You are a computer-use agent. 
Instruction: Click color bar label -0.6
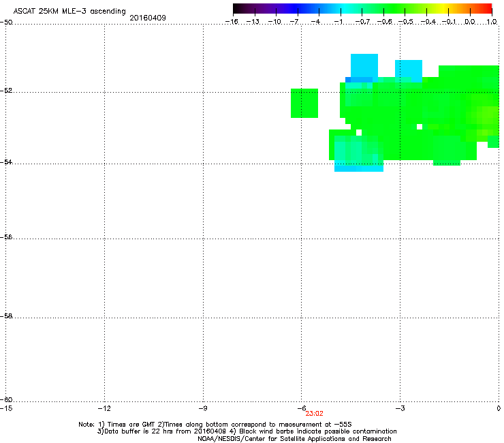coord(384,22)
